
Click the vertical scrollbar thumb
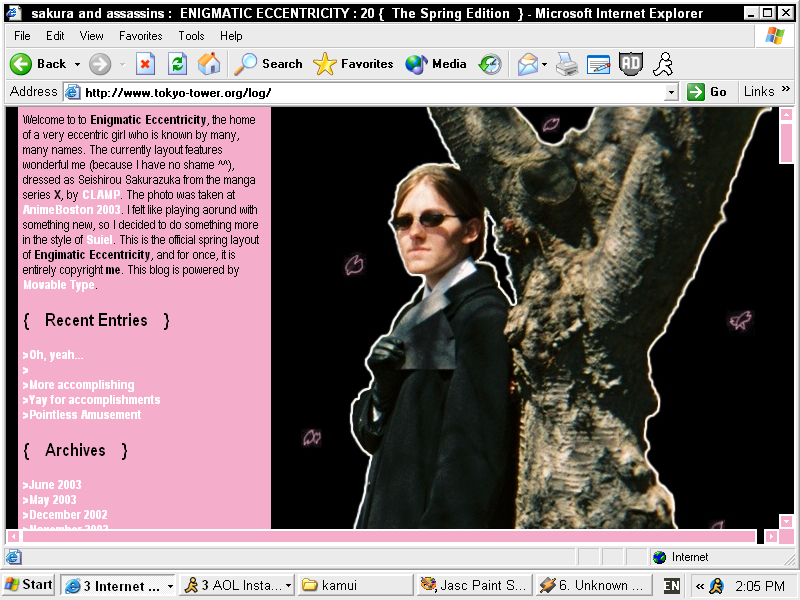pos(786,143)
